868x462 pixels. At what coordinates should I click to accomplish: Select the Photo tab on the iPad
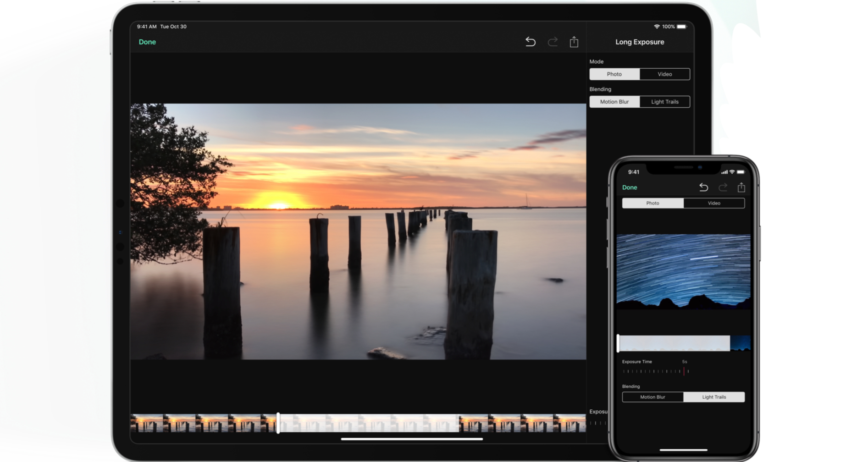tap(614, 74)
